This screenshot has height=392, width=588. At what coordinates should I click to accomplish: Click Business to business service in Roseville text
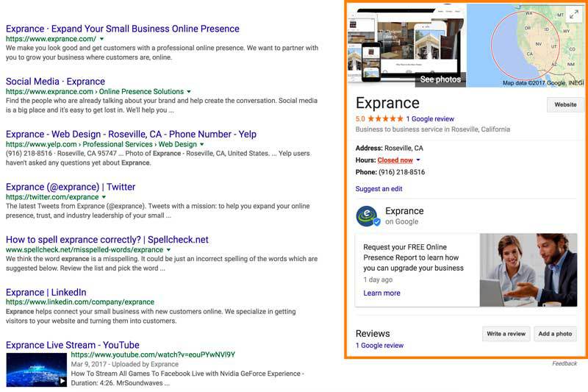[433, 129]
